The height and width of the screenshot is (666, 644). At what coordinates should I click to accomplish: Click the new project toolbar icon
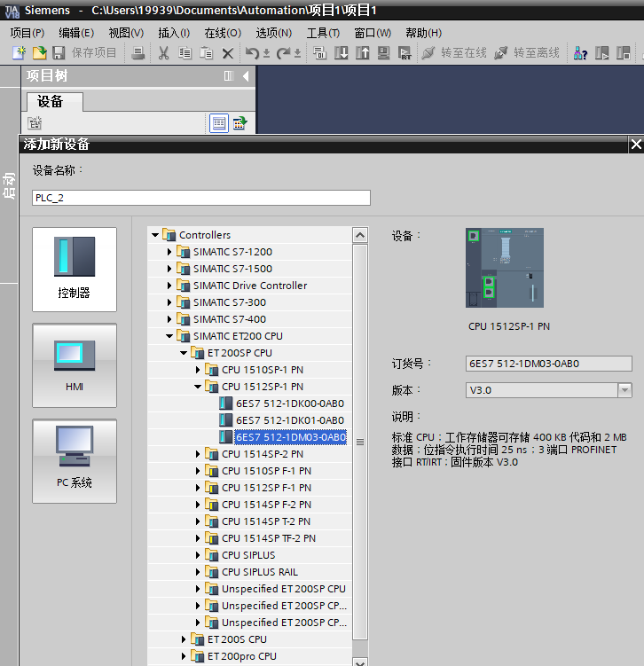pyautogui.click(x=18, y=53)
